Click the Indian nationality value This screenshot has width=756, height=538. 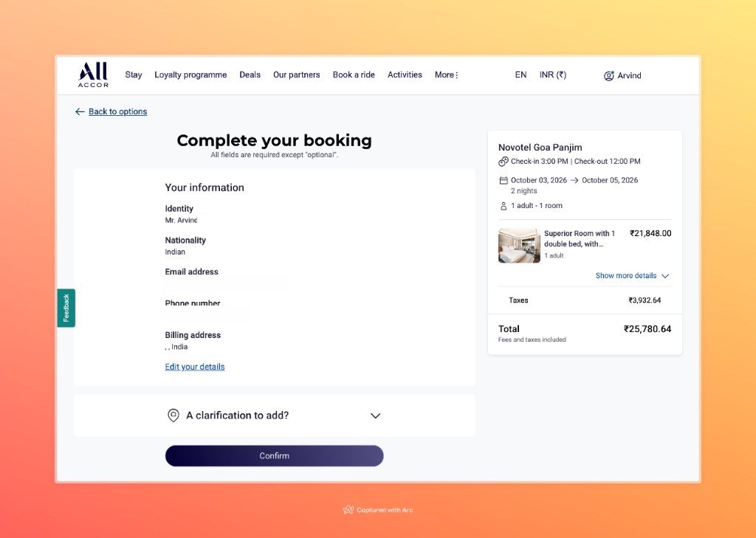[175, 252]
